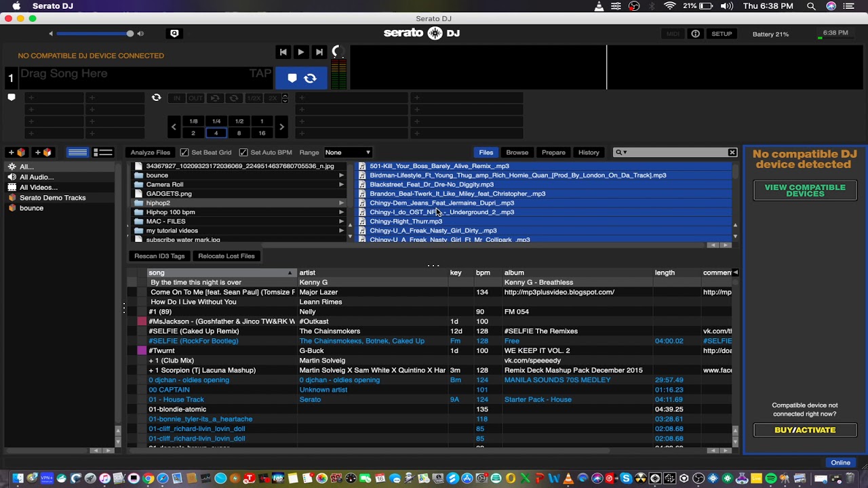
Task: Click the BUY/ACTIVATE button
Action: 805,430
